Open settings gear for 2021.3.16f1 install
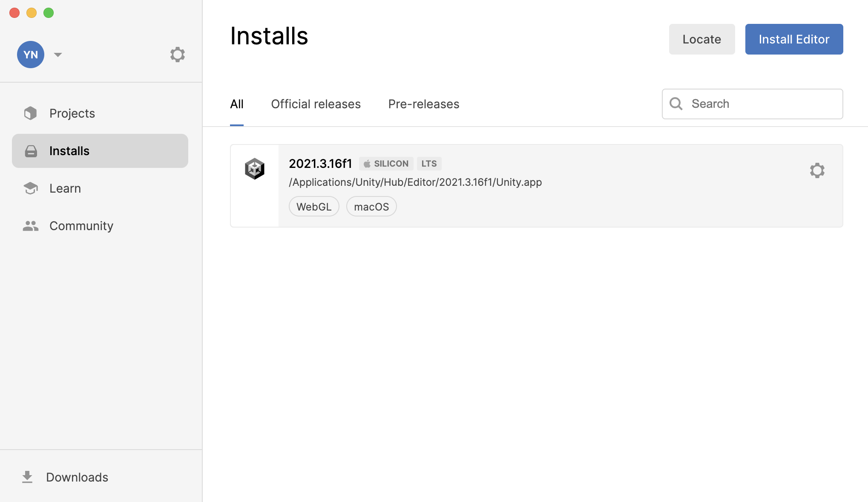The image size is (868, 502). 817,170
